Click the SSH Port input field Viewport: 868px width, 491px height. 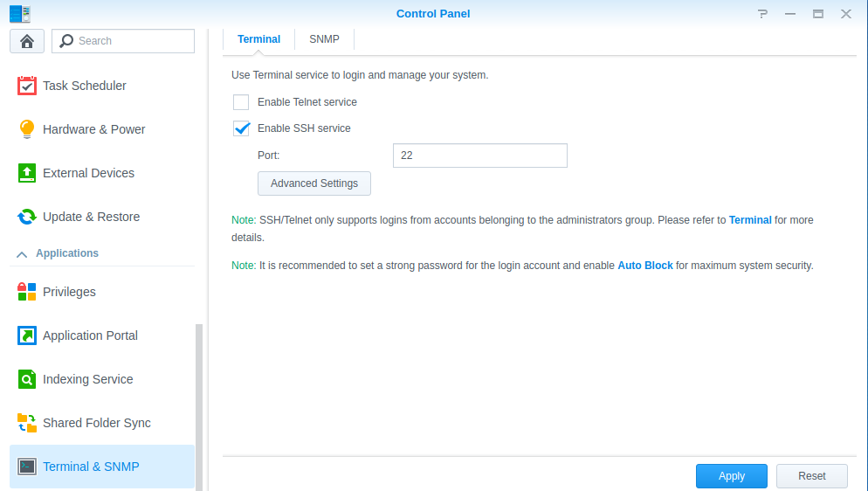pos(479,156)
